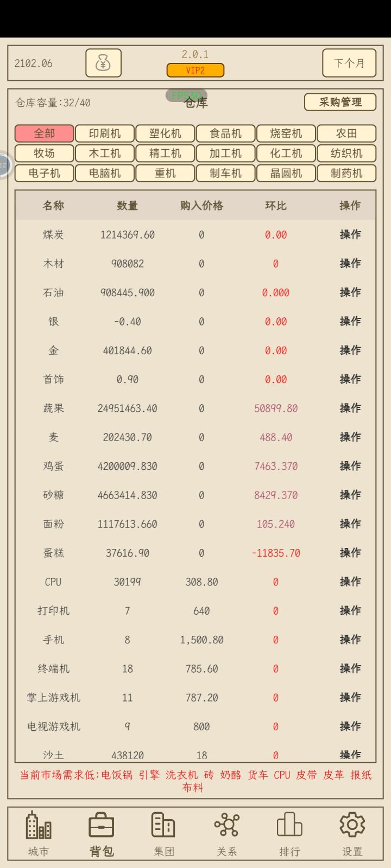This screenshot has width=391, height=868.
Task: Click the VIP2 badge
Action: coord(195,71)
